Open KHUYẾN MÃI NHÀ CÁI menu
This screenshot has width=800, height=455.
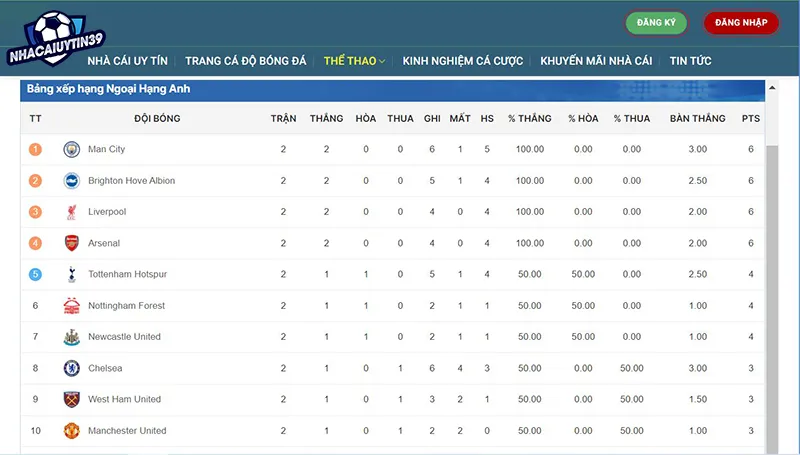tap(596, 61)
